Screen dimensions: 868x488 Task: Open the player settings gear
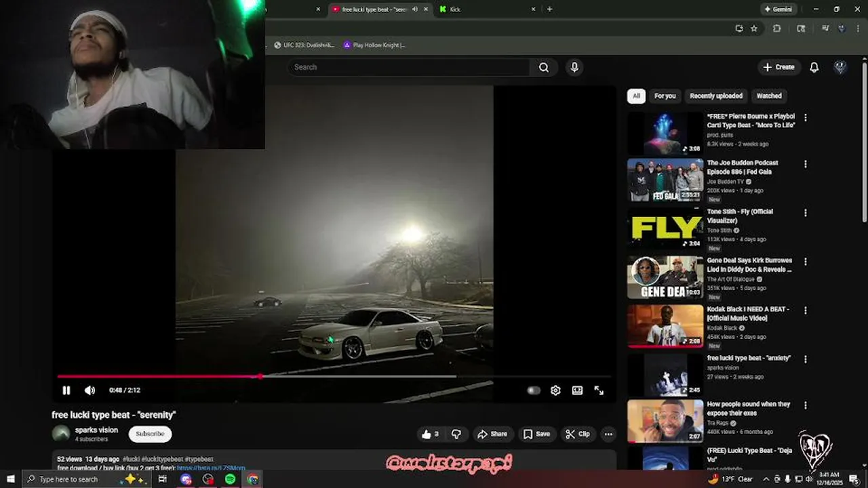[x=555, y=390]
